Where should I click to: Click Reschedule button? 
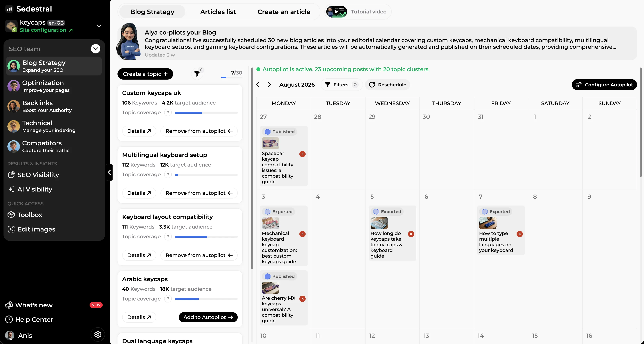point(388,85)
